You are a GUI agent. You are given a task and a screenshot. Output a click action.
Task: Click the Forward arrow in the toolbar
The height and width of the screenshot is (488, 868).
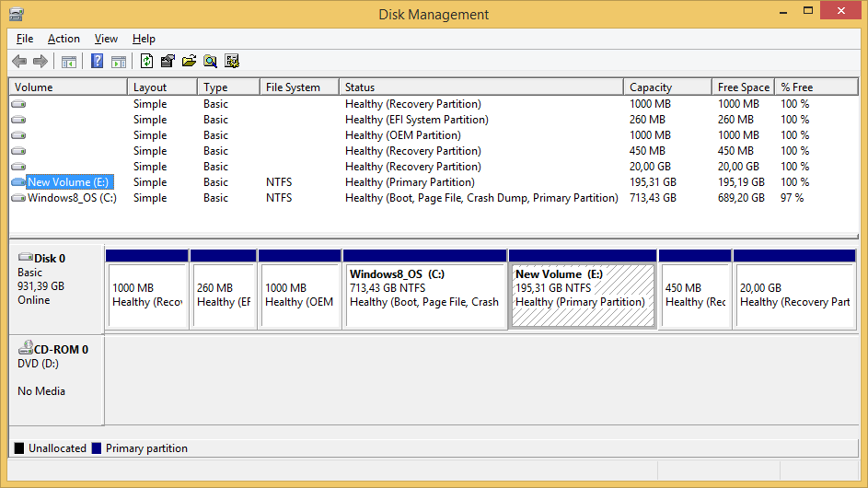41,62
